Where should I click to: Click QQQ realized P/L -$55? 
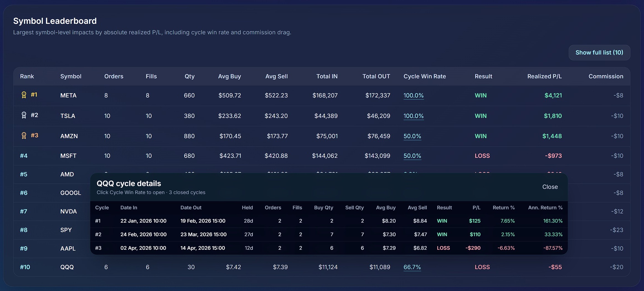(x=555, y=267)
